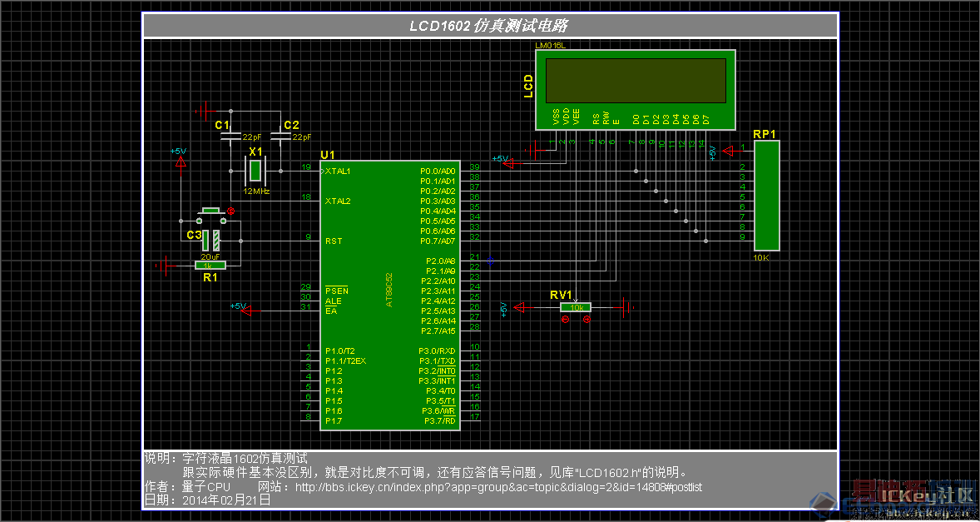Click C2's 22pF value label
This screenshot has height=522, width=980.
click(302, 137)
